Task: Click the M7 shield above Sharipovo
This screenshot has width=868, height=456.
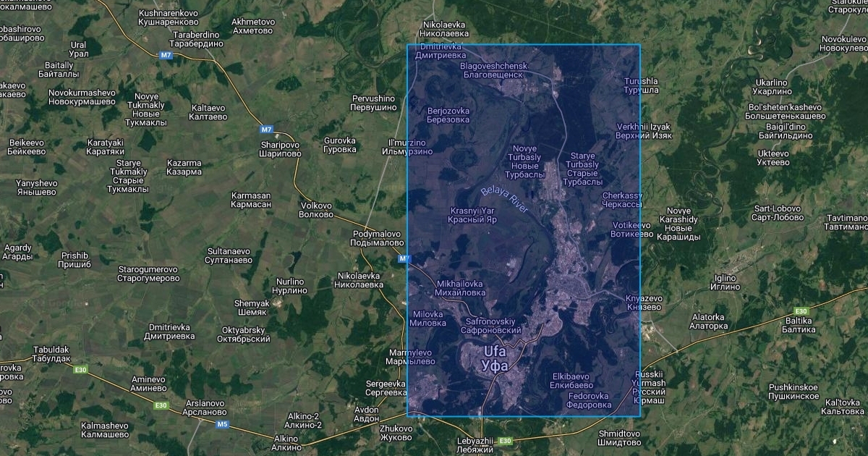Action: pyautogui.click(x=267, y=130)
